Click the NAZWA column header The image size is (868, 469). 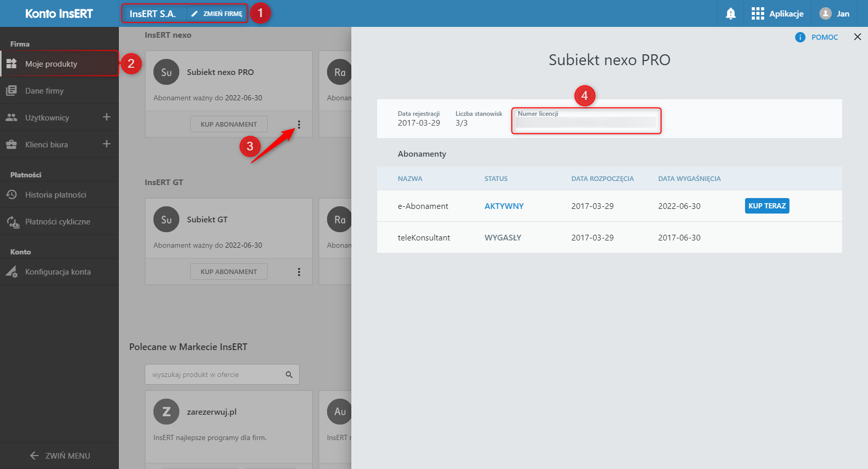(x=410, y=178)
